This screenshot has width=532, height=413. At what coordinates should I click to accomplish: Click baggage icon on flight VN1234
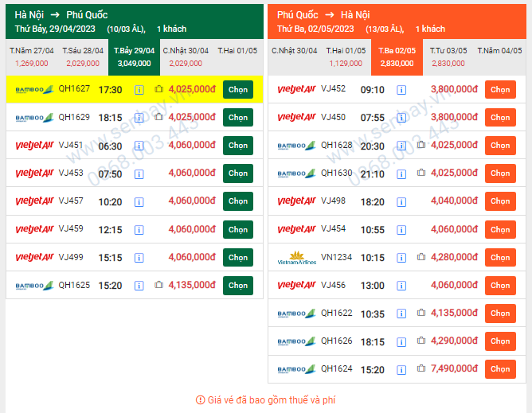421,257
